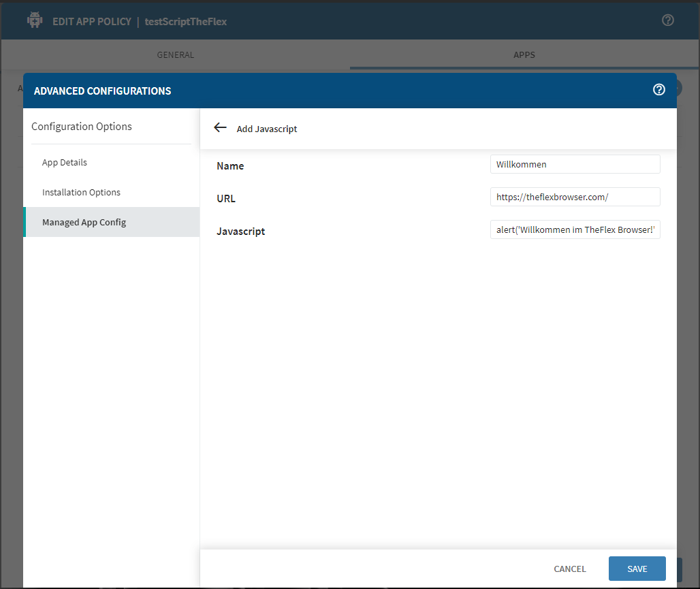
Task: Open help icon in Edit App Policy bar
Action: 667,20
